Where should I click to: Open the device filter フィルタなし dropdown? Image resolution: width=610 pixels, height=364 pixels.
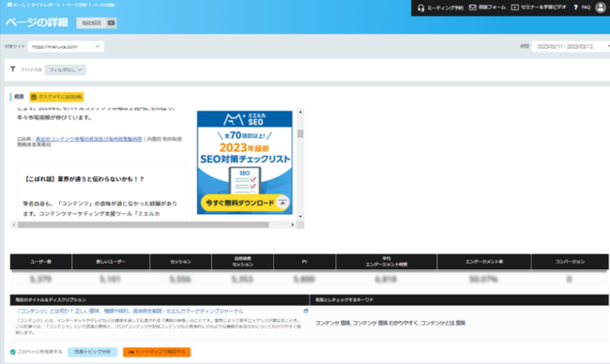(65, 69)
